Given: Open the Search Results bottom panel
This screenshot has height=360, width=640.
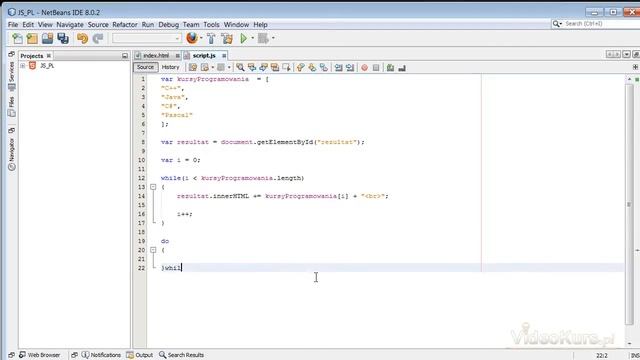Looking at the screenshot, I should [181, 355].
